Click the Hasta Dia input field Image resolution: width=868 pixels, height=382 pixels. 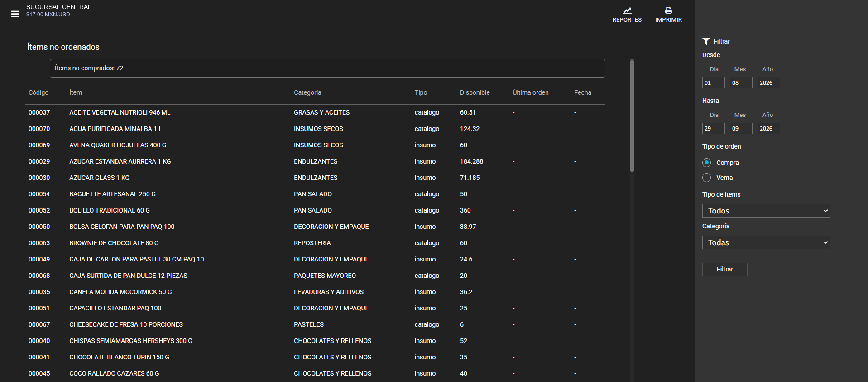(713, 129)
